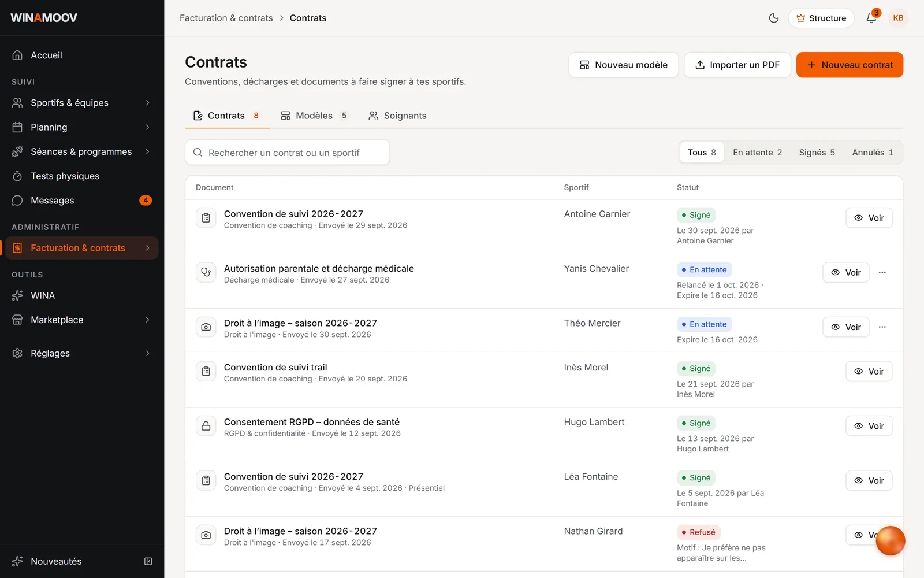Click clipboard icon of Convention de suivi trail
The height and width of the screenshot is (578, 924).
point(206,372)
